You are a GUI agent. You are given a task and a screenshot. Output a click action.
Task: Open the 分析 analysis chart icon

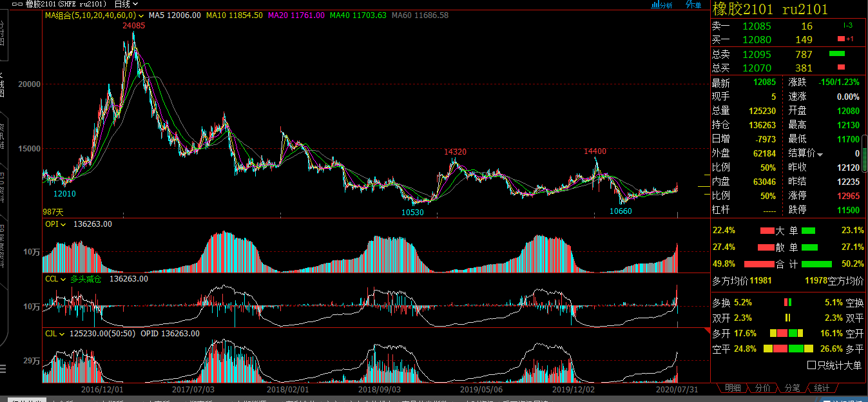click(662, 5)
